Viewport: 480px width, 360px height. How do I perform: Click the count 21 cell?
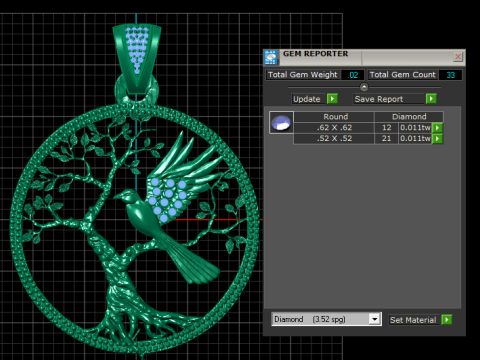pos(387,138)
